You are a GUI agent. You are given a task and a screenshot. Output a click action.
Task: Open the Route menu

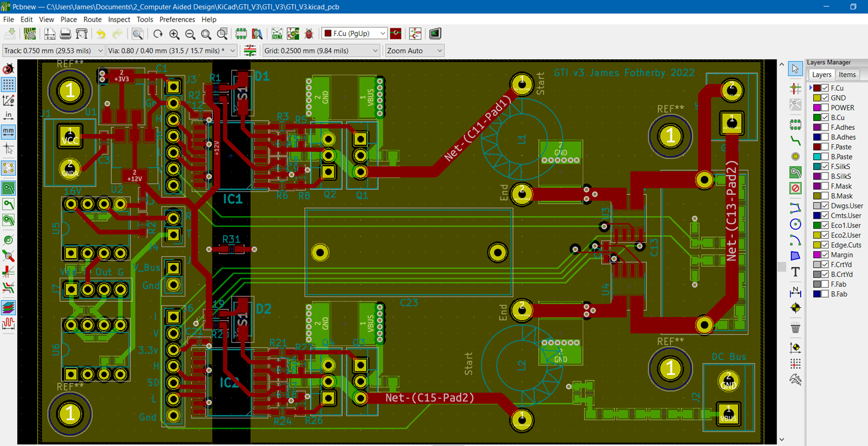pos(93,19)
